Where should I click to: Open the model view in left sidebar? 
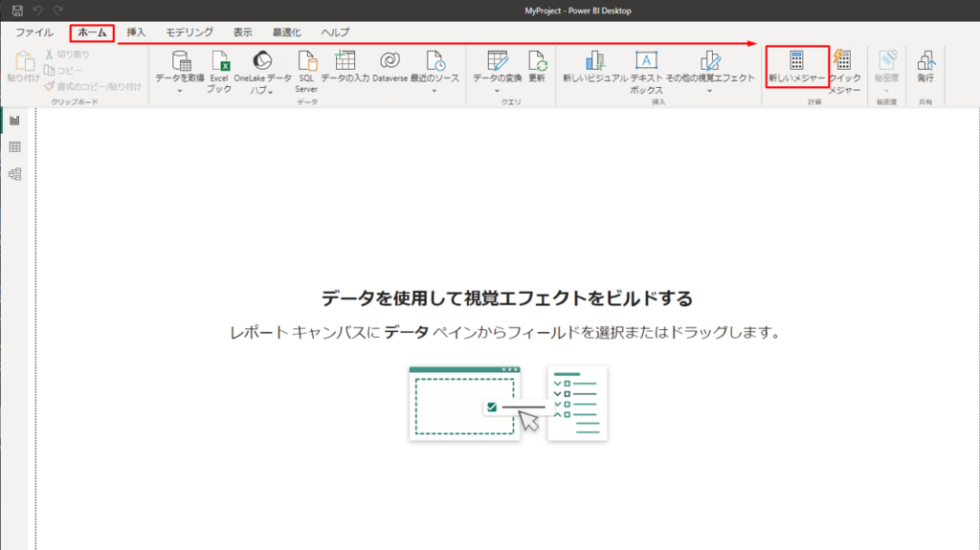click(x=14, y=174)
